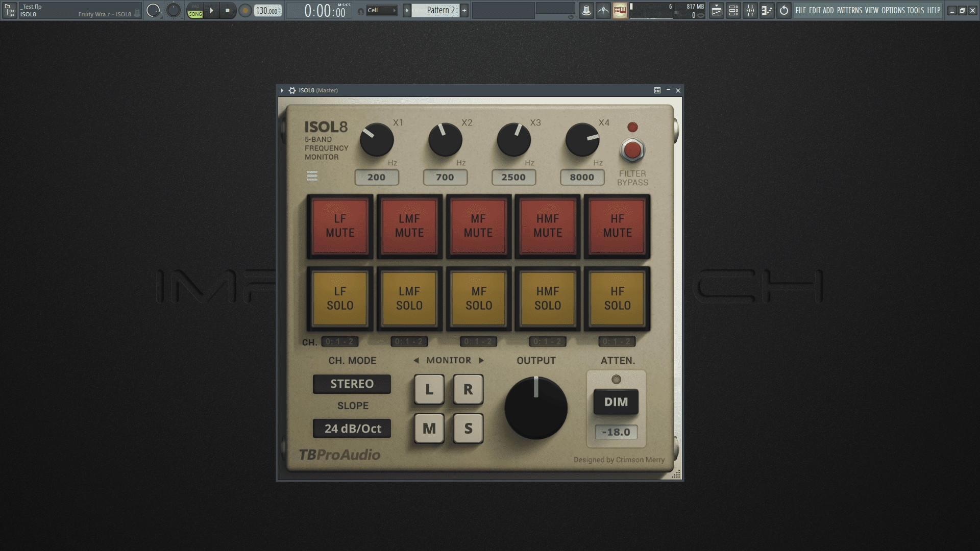Image resolution: width=980 pixels, height=551 pixels.
Task: Open the ISOL8 hamburger menu icon
Action: pyautogui.click(x=312, y=176)
